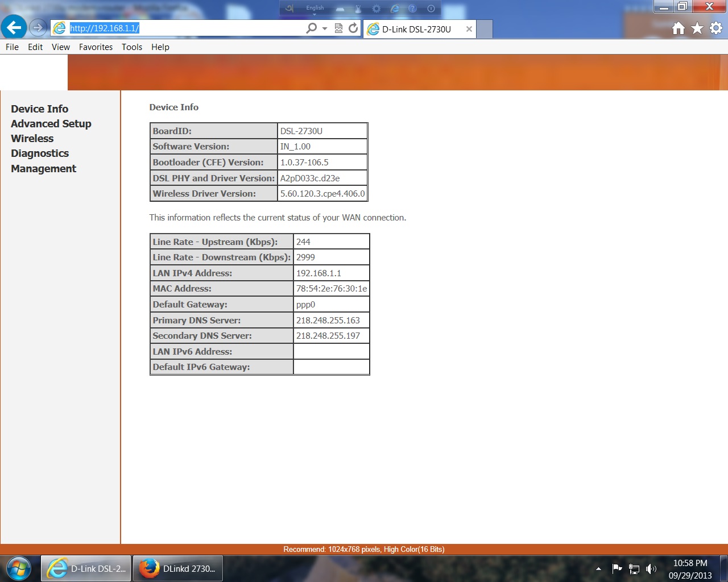This screenshot has width=728, height=582.
Task: Click the browser Back arrow button
Action: tap(14, 27)
